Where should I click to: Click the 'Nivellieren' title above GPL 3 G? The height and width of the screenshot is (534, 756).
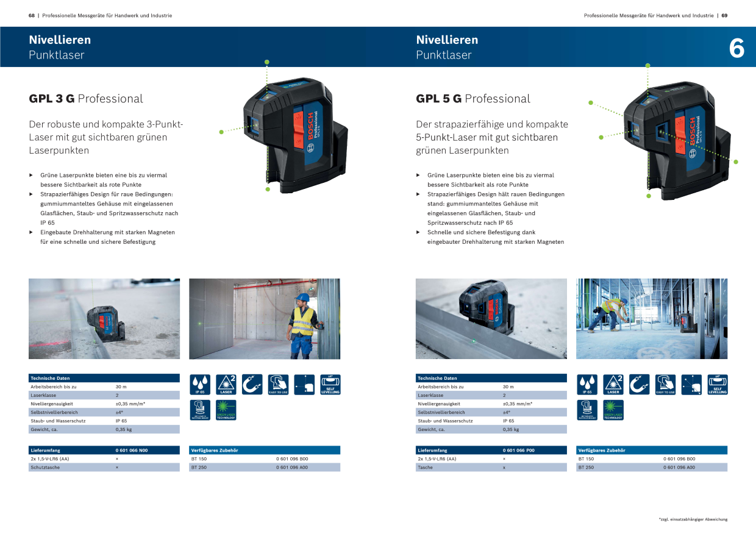[60, 40]
